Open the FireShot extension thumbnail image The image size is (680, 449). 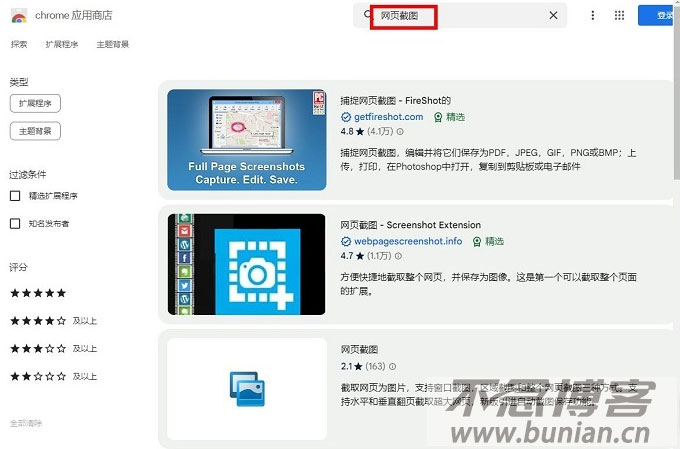coord(246,140)
